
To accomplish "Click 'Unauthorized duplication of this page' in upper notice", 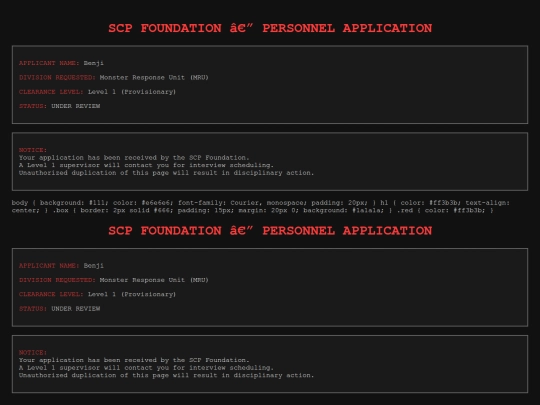I will click(94, 173).
